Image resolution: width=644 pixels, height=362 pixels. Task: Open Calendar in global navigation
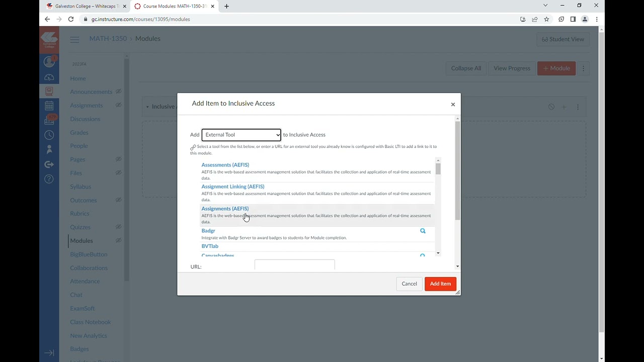[49, 106]
